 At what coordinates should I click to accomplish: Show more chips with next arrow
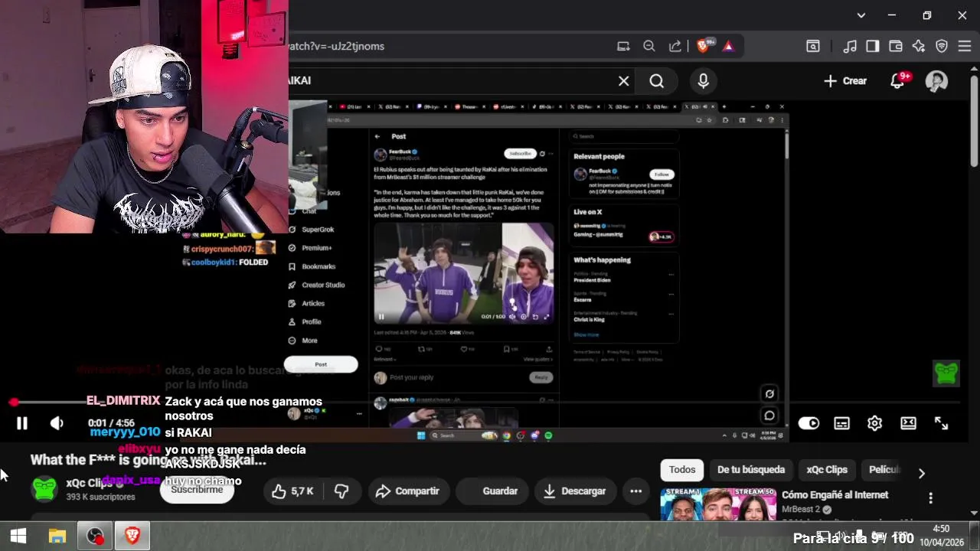pos(922,473)
